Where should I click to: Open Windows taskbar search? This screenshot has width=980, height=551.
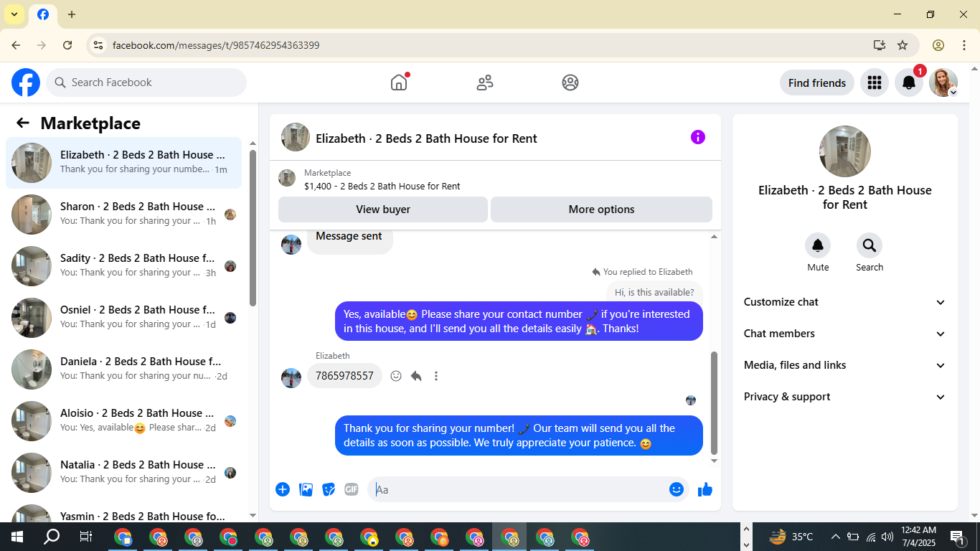52,537
